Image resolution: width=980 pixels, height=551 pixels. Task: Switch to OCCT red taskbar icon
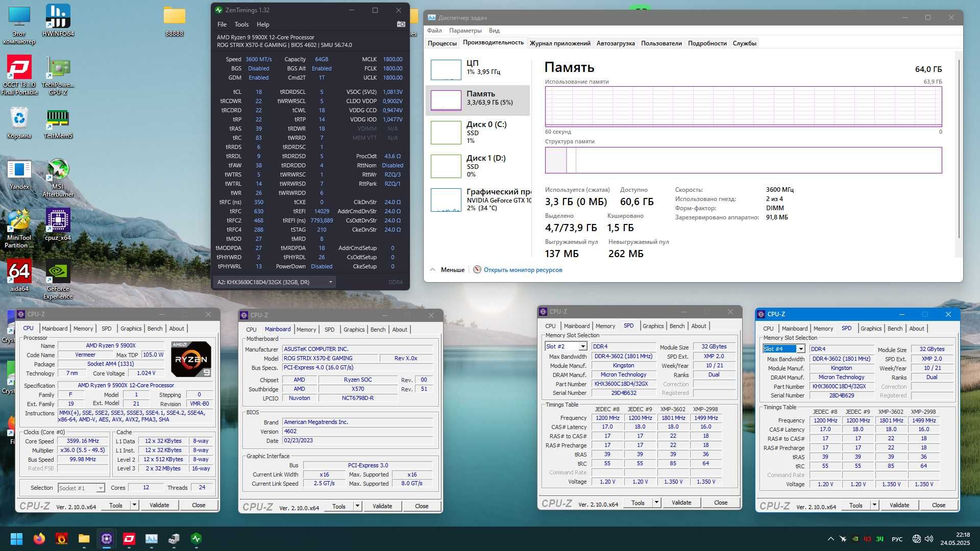(129, 539)
